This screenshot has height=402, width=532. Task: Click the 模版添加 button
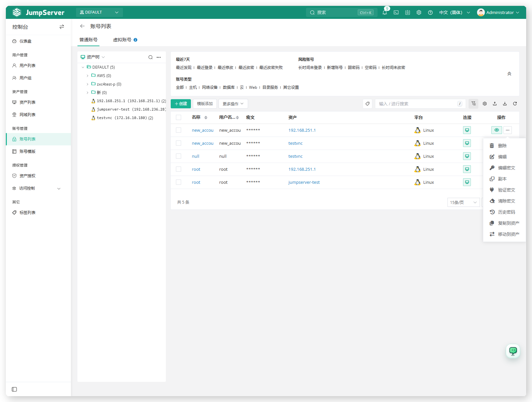point(205,104)
